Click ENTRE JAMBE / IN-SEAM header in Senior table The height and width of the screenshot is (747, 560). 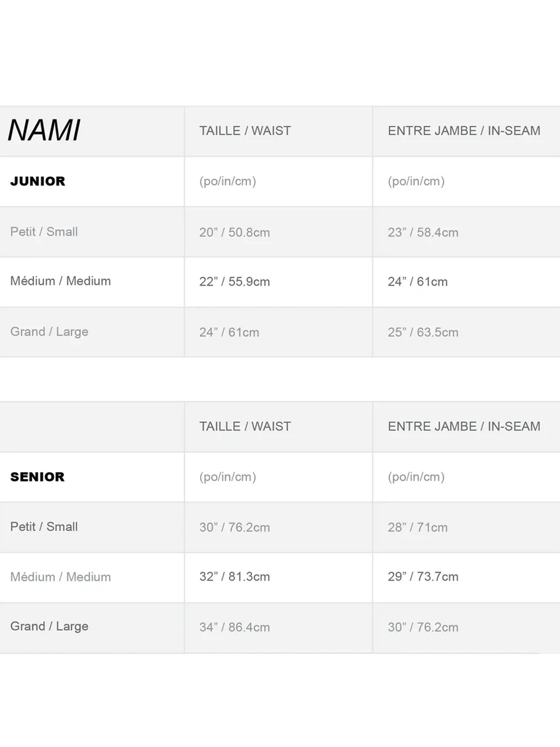[x=464, y=427]
